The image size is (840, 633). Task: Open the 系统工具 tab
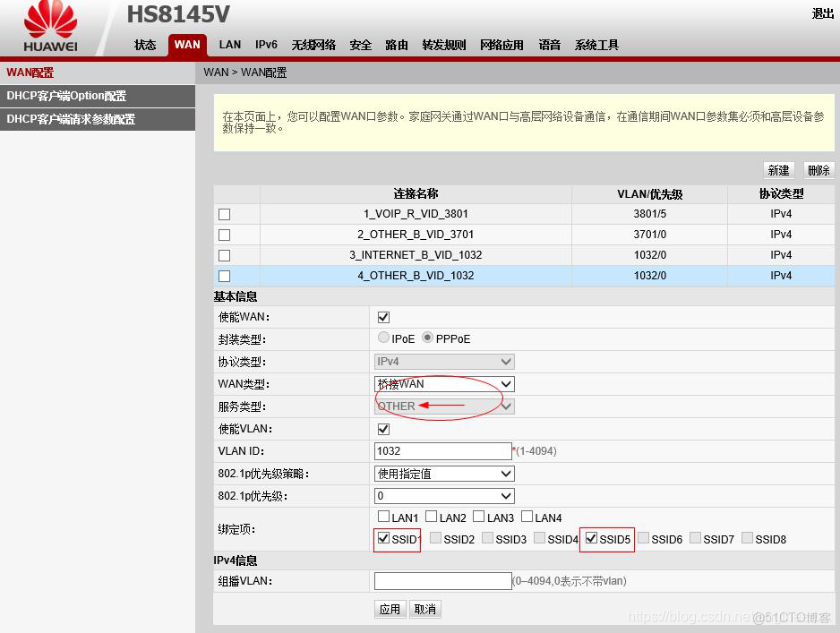596,44
